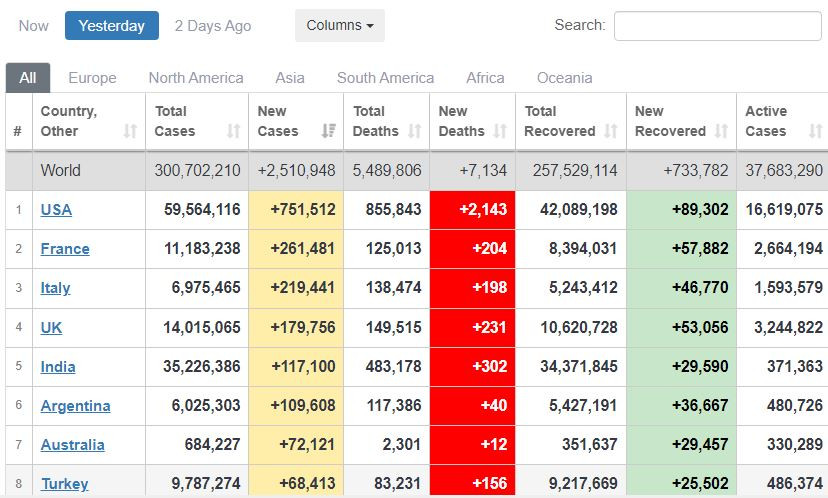Select Italy total recovered 5,243,412
828x498 pixels.
(583, 288)
